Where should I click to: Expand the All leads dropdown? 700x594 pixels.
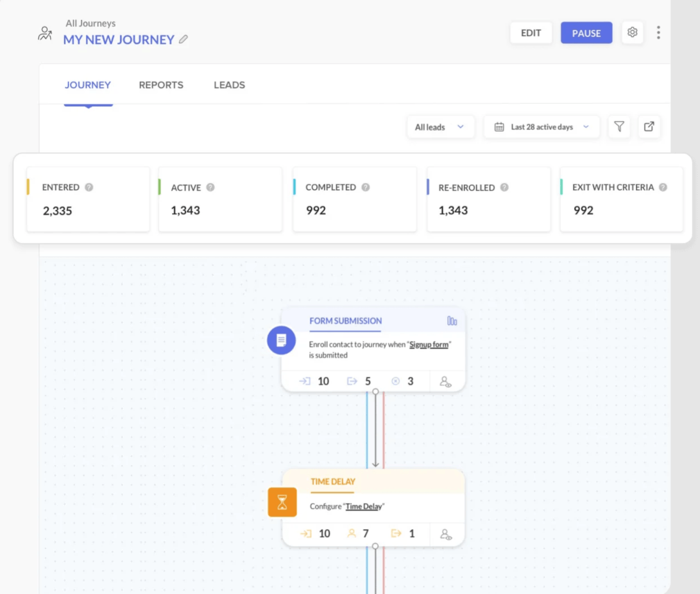(440, 127)
